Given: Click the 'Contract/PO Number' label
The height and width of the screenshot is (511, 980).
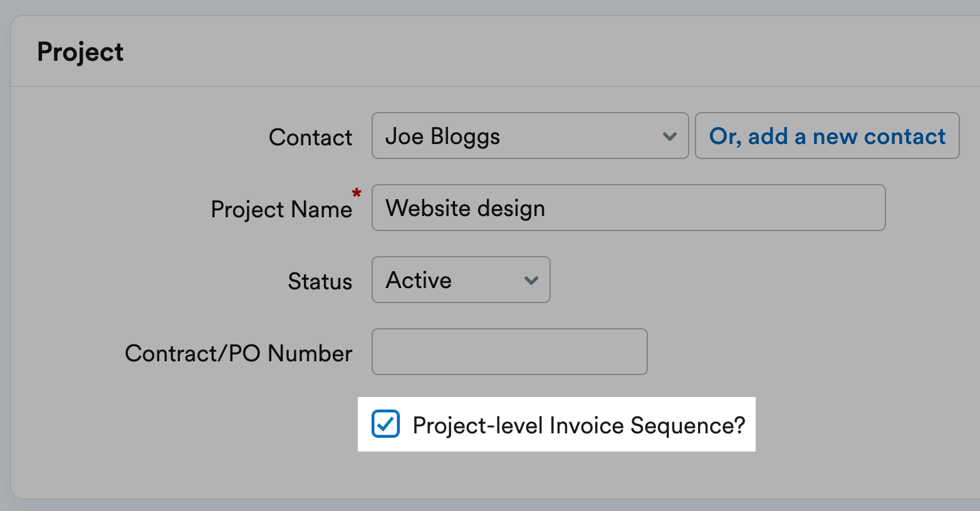Looking at the screenshot, I should (x=239, y=353).
